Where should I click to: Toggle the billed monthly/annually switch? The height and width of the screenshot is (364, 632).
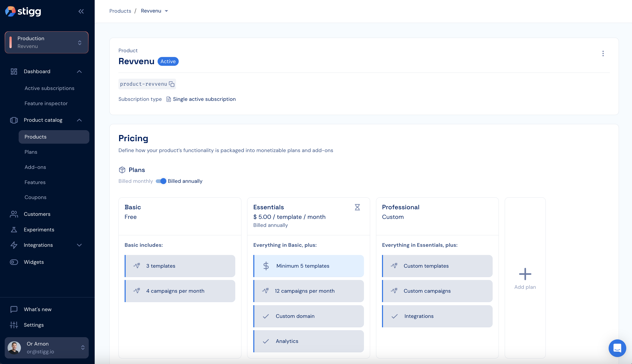[x=161, y=181]
